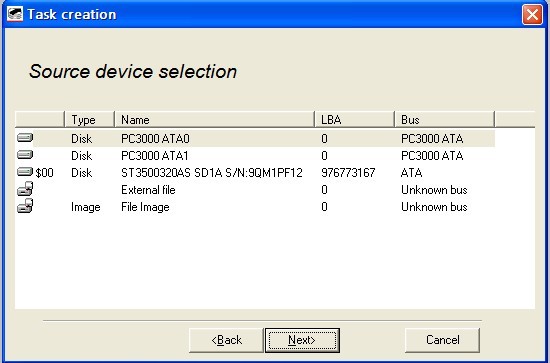Viewport: 550px width, 363px height.
Task: Click the disk icon for PC3000 ATA1
Action: tap(25, 155)
